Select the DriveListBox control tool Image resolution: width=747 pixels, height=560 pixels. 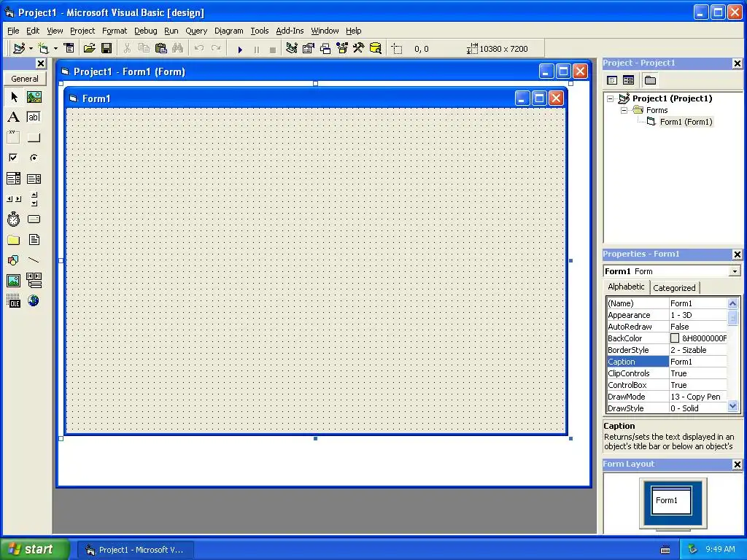point(34,219)
